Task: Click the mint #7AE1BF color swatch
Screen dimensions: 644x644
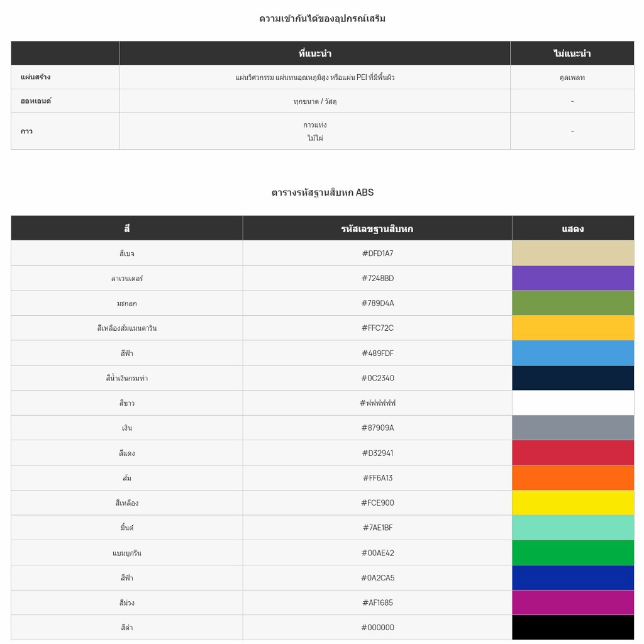Action: tap(573, 528)
